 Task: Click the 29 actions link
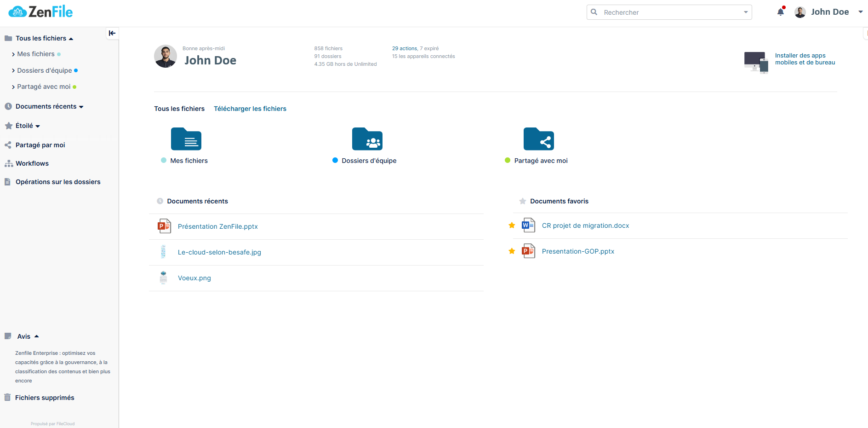[405, 48]
